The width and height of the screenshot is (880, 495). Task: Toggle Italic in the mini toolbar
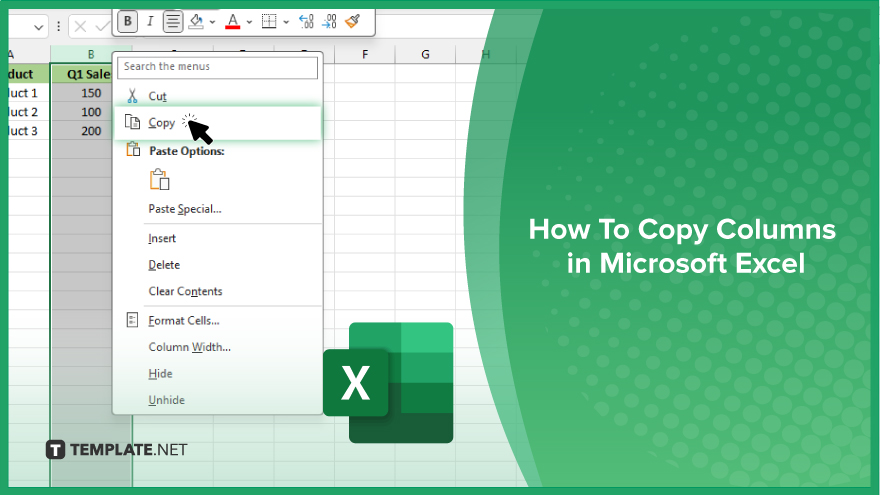click(150, 22)
